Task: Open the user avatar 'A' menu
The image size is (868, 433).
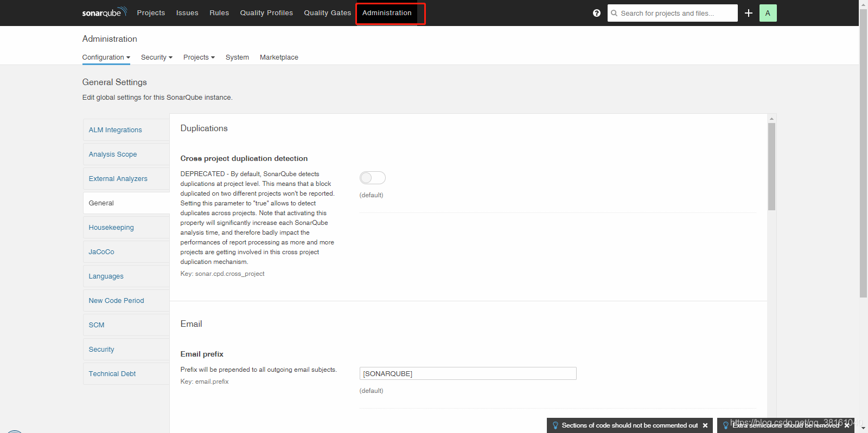Action: [768, 13]
